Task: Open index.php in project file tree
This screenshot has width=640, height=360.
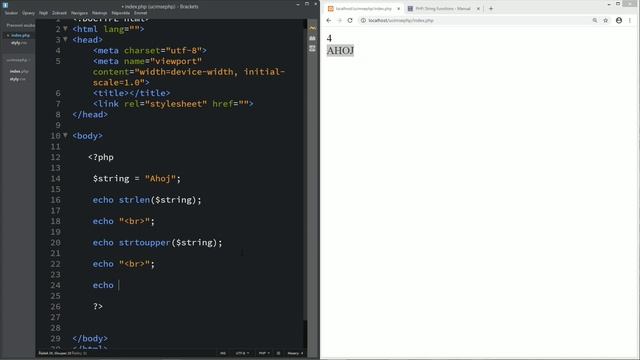Action: (19, 71)
